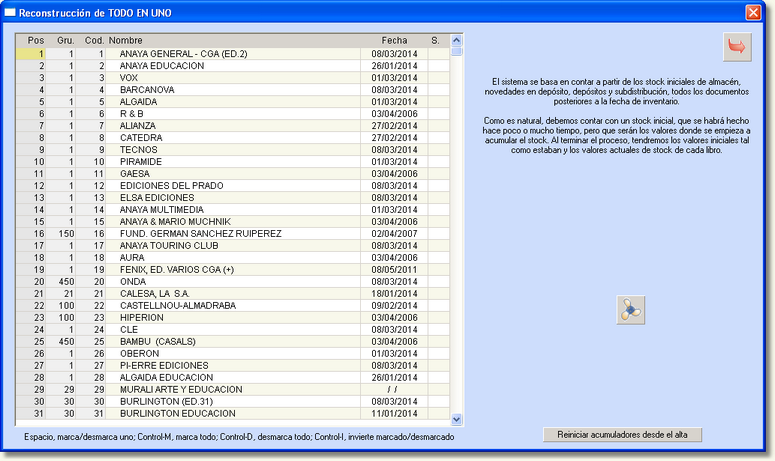Select the VOX row
The width and height of the screenshot is (775, 461).
coord(233,78)
